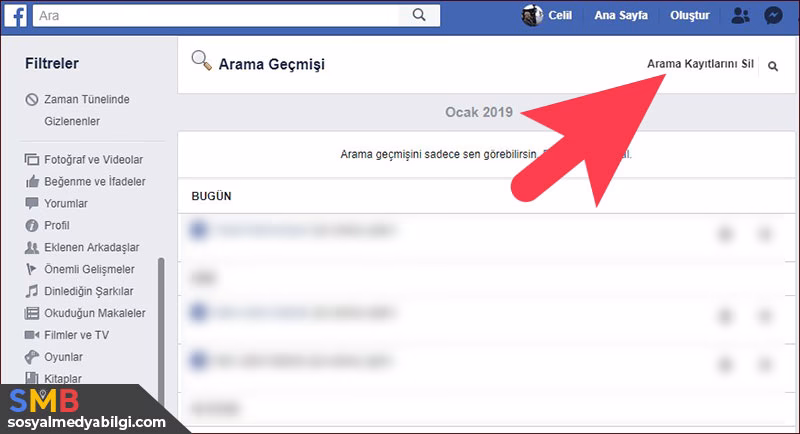Select Fotoğraf ve Videolar filter
The height and width of the screenshot is (434, 800).
pos(93,160)
